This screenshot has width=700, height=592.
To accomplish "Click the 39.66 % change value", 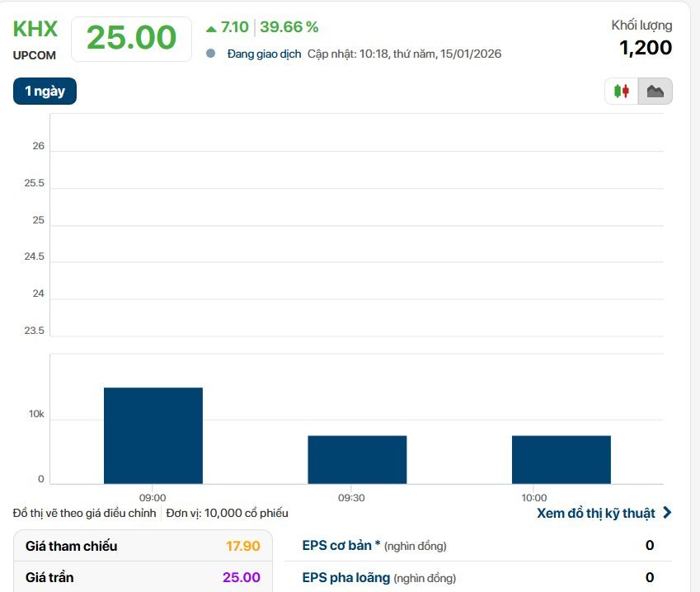I will [x=289, y=27].
